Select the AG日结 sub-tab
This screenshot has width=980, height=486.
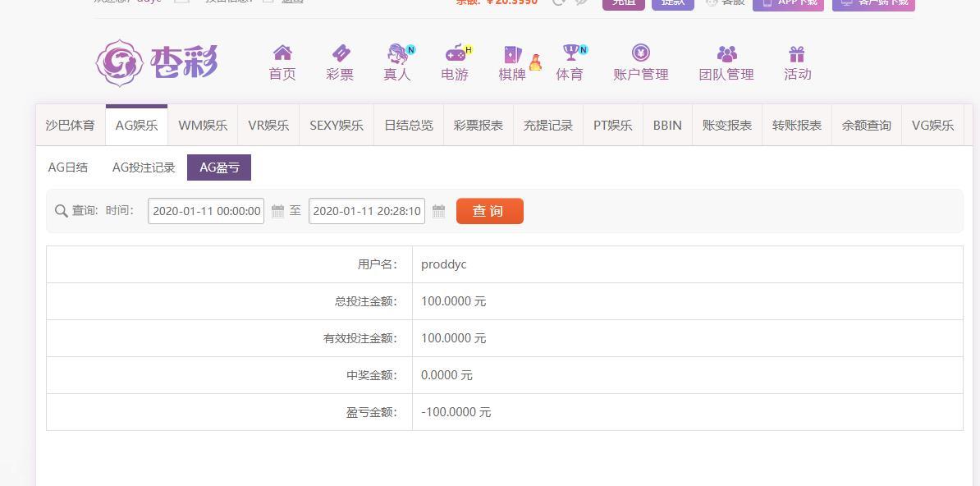pyautogui.click(x=68, y=167)
